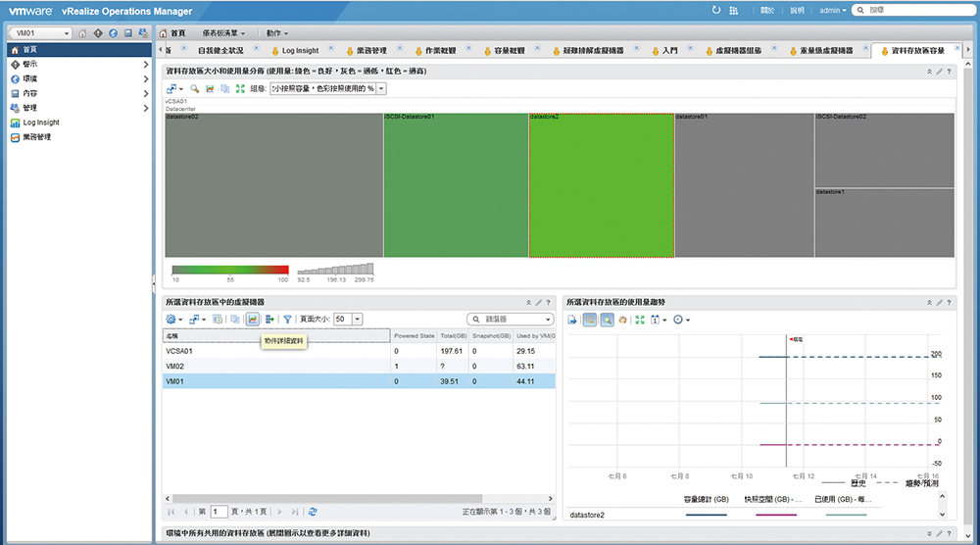Click the highlighted object details chart icon
This screenshot has height=545, width=980.
[253, 320]
